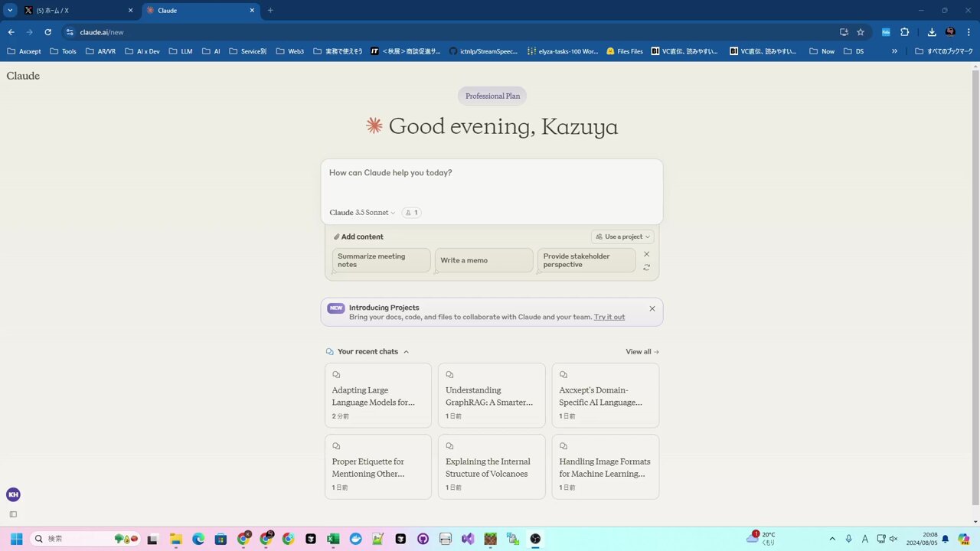
Task: Open the Use a project dropdown
Action: coord(622,236)
